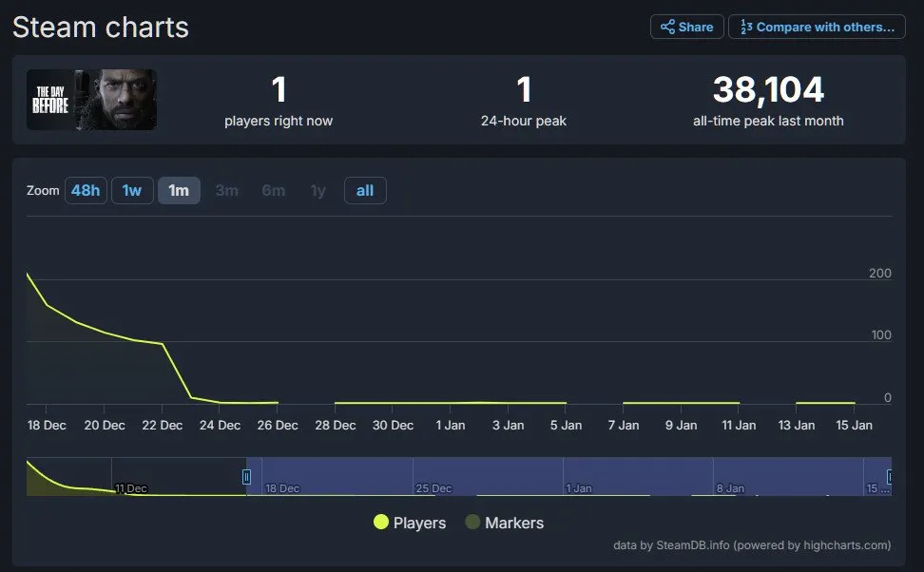This screenshot has height=572, width=924.
Task: Grab the left navigator range handle
Action: (246, 477)
